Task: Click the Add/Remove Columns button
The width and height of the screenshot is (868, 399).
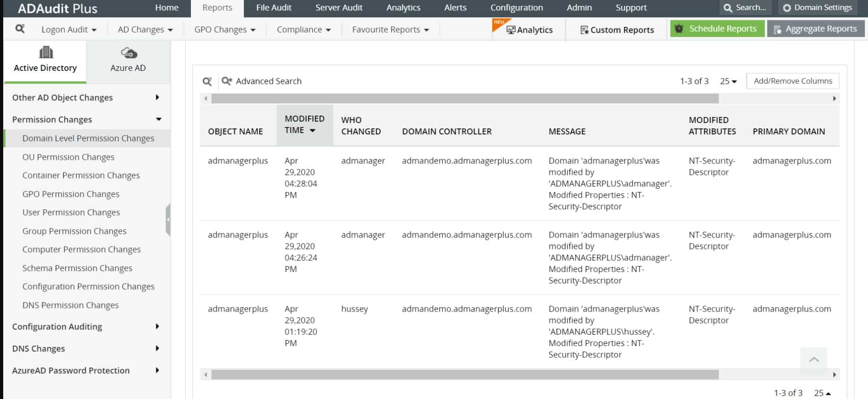Action: (793, 81)
